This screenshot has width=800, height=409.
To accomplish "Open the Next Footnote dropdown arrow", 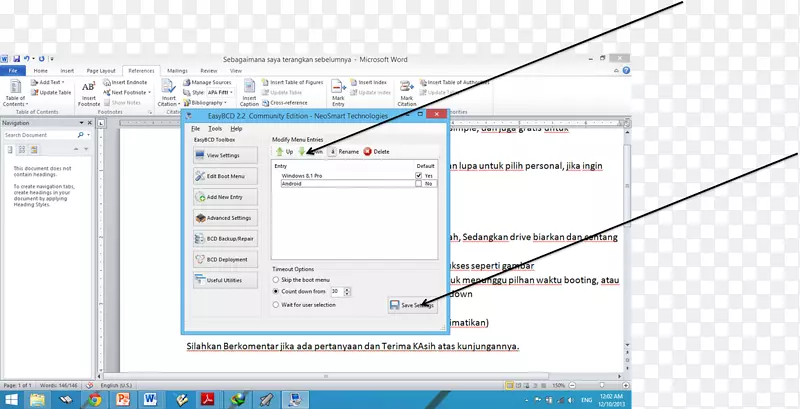I will 149,93.
